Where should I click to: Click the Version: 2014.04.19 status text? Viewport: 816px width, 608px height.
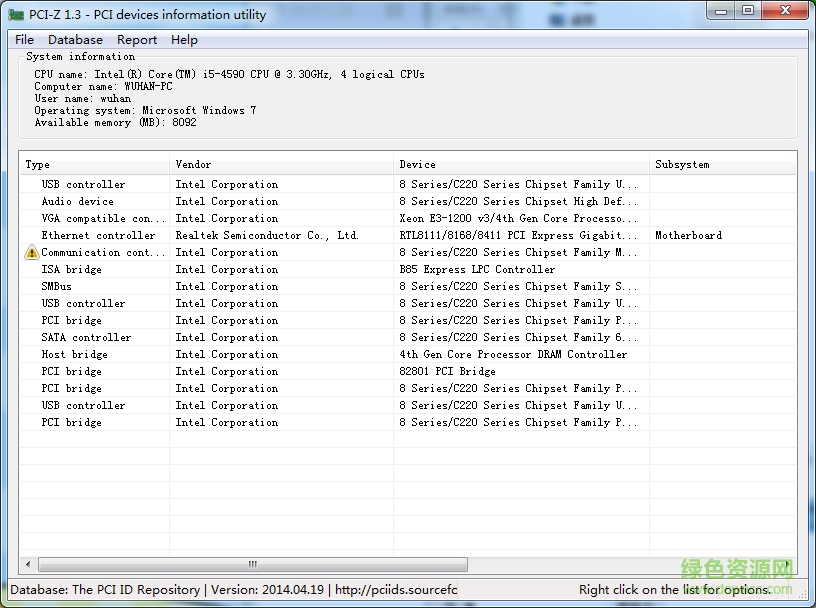tap(267, 590)
